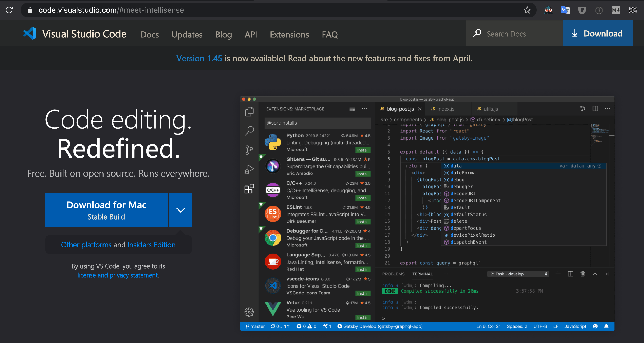The image size is (644, 343).
Task: Reload the page with the browser refresh icon
Action: (9, 10)
